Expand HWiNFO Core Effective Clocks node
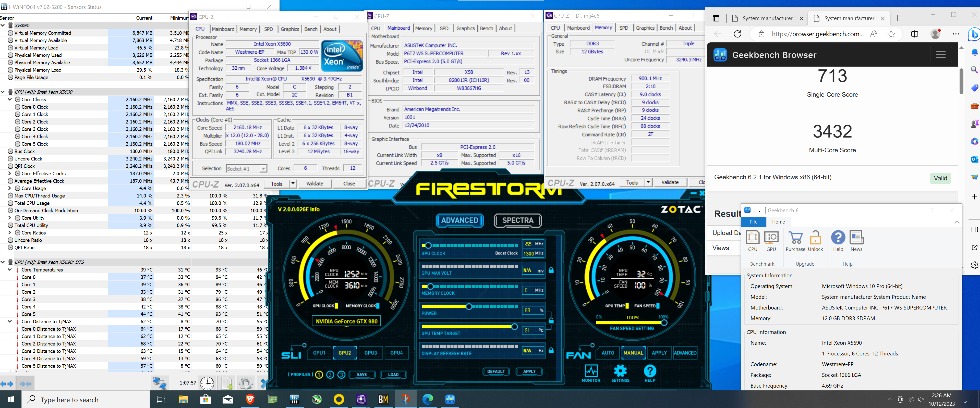The width and height of the screenshot is (980, 408). click(10, 174)
